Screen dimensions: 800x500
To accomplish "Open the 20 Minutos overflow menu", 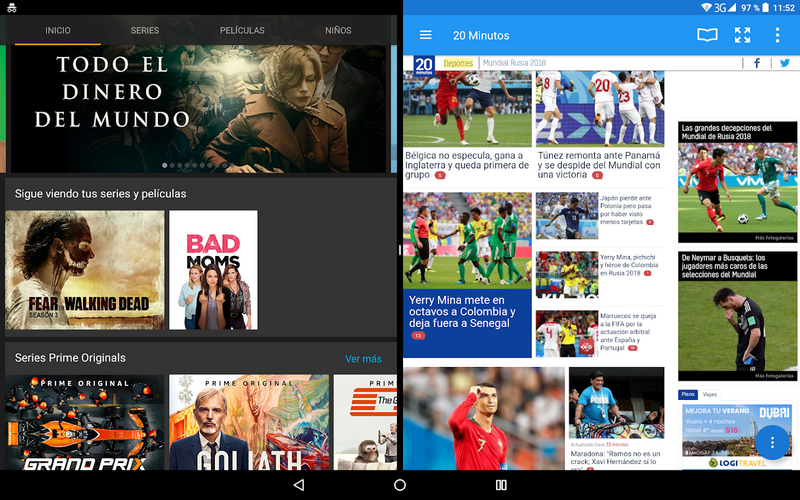I will [777, 35].
